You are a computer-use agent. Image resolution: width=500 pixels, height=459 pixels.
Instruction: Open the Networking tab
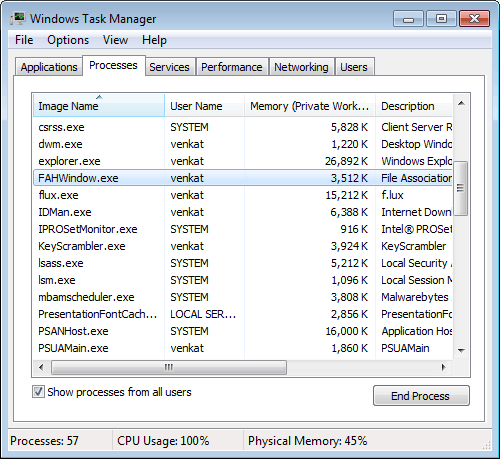pos(301,67)
